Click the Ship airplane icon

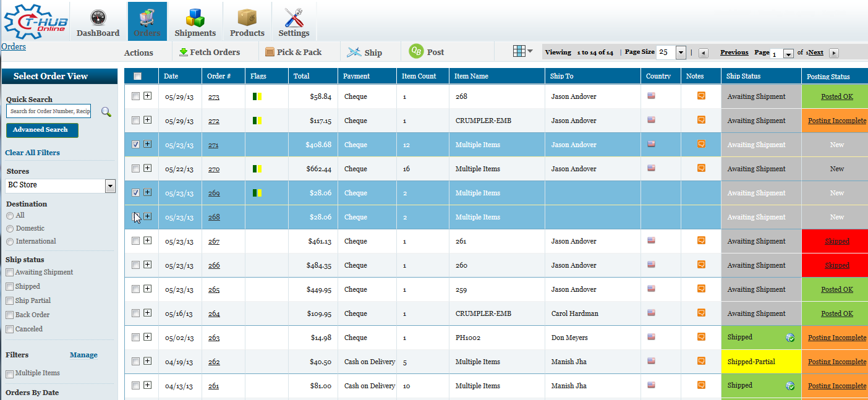click(x=354, y=53)
